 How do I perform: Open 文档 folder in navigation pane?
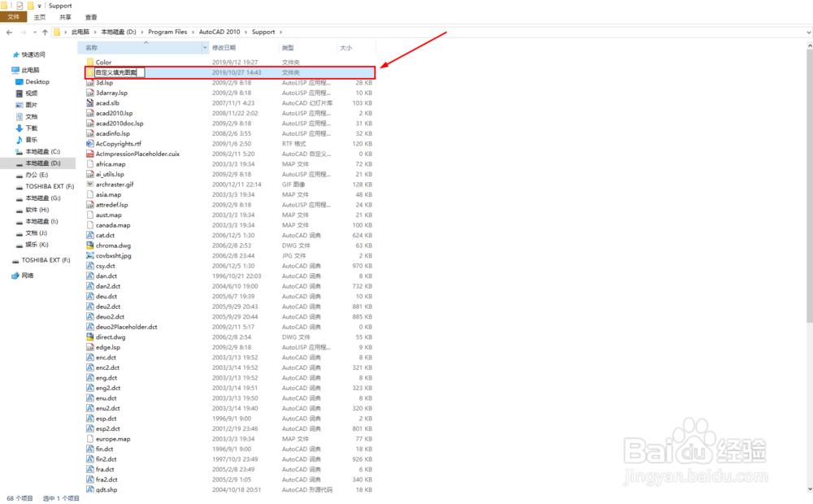coord(32,117)
